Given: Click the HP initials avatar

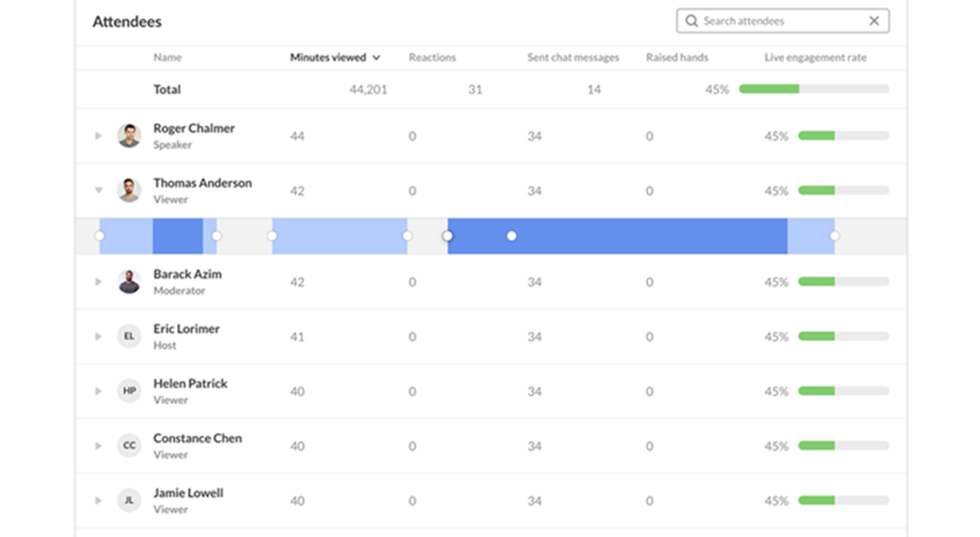Looking at the screenshot, I should [129, 391].
